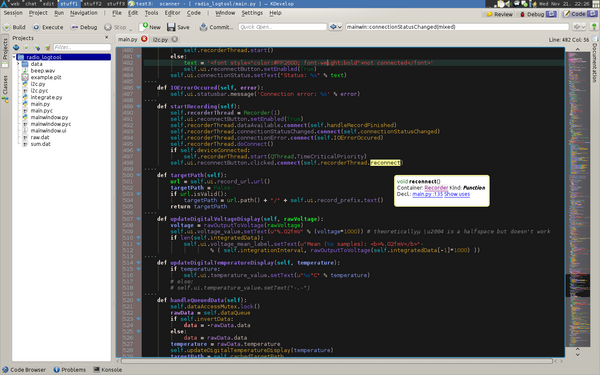
Task: Click the Python icon next to main.py in tree
Action: pyautogui.click(x=25, y=104)
